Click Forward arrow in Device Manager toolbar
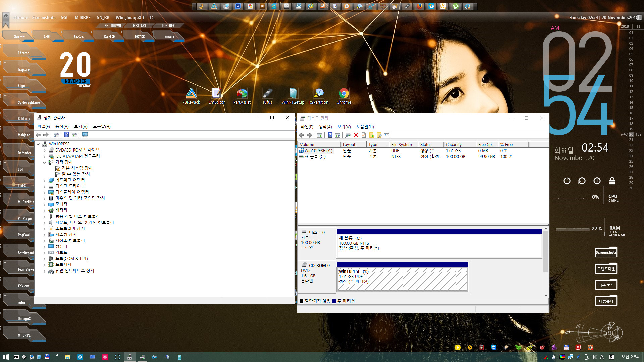This screenshot has width=644, height=362. point(46,135)
